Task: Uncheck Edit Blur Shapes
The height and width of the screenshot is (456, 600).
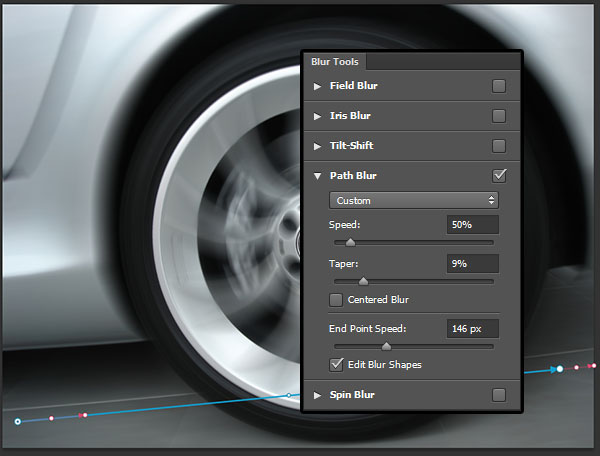Action: coord(336,365)
